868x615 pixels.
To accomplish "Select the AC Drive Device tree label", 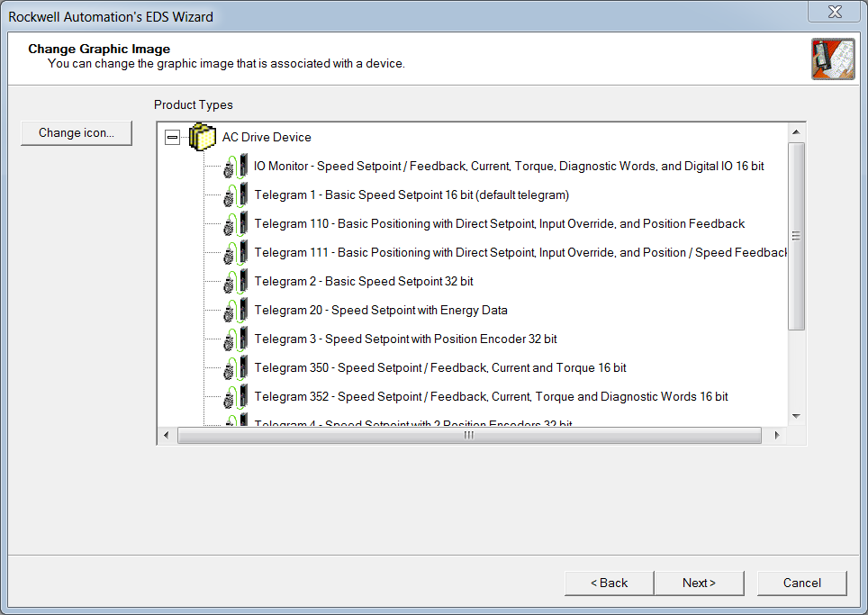I will coord(267,138).
